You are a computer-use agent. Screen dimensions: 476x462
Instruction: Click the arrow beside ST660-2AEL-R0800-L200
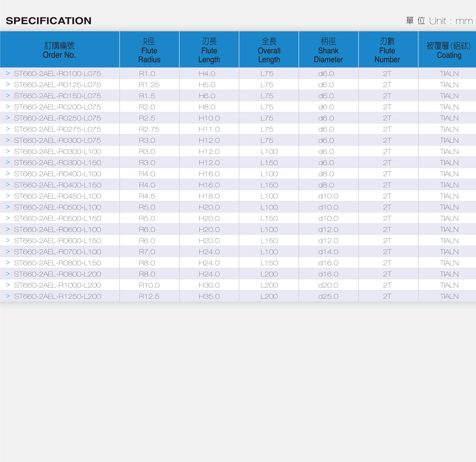tap(8, 274)
